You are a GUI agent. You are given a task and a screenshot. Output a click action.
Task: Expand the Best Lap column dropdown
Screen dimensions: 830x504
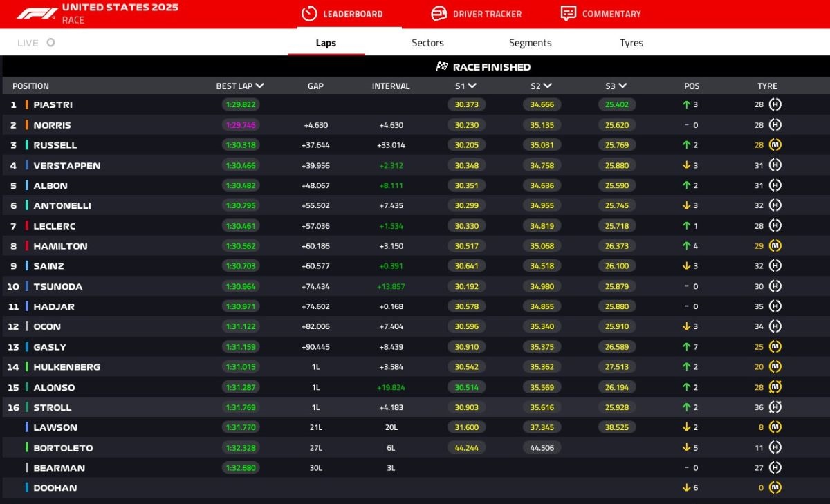pos(259,86)
